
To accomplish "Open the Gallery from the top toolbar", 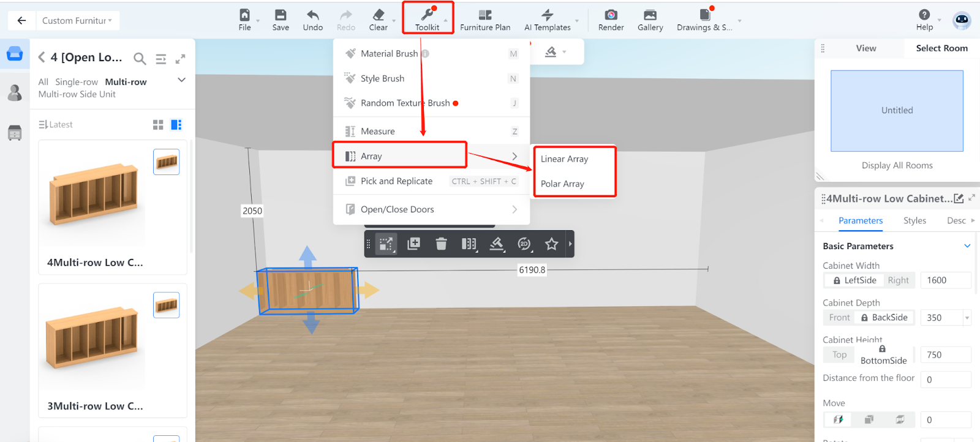I will (650, 15).
